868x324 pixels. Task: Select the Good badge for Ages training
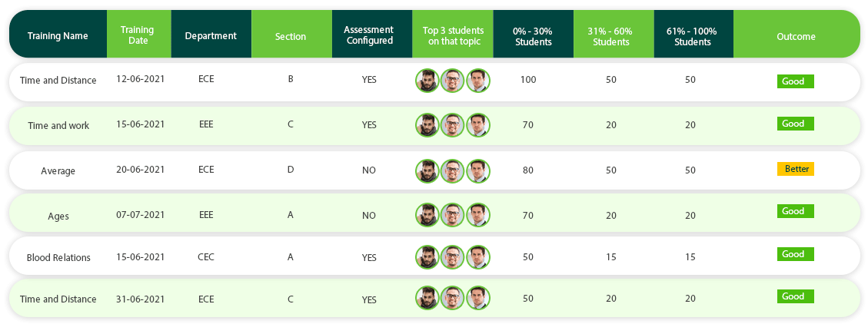[796, 211]
